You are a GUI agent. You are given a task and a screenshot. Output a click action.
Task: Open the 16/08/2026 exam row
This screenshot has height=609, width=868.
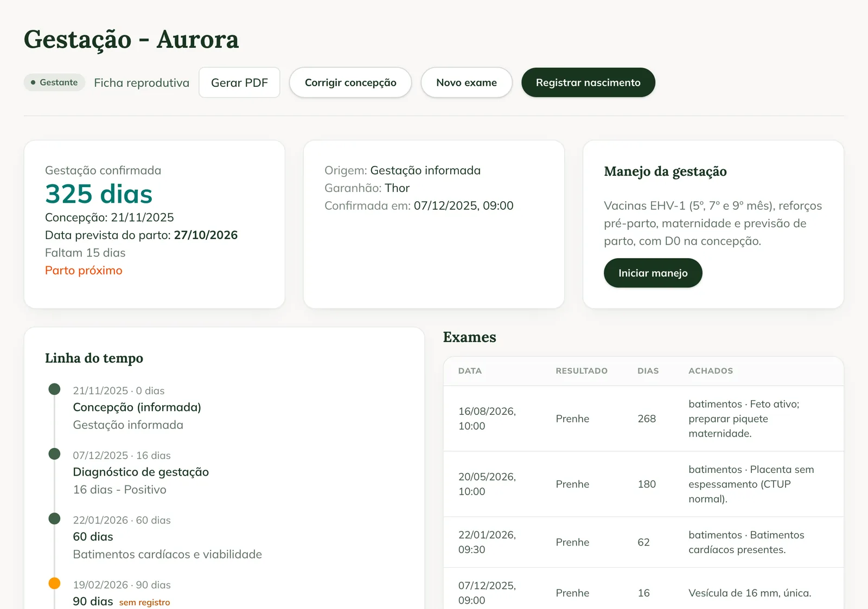[643, 419]
